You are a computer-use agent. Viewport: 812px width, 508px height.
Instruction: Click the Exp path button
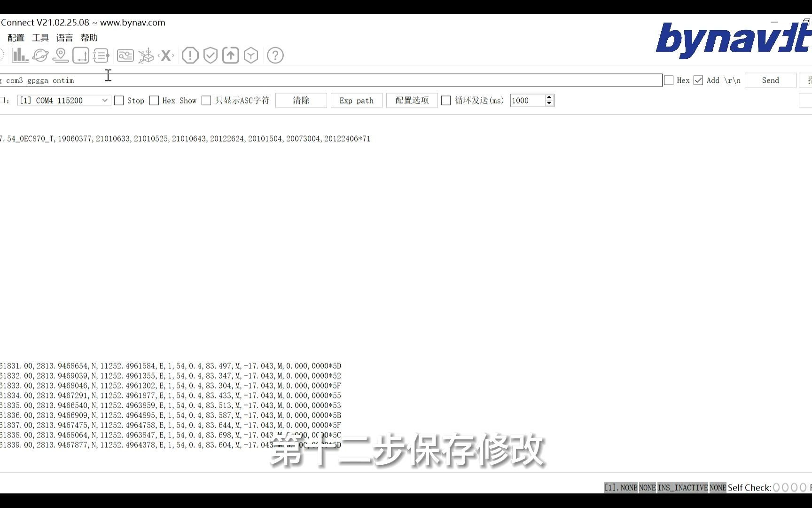[357, 101]
